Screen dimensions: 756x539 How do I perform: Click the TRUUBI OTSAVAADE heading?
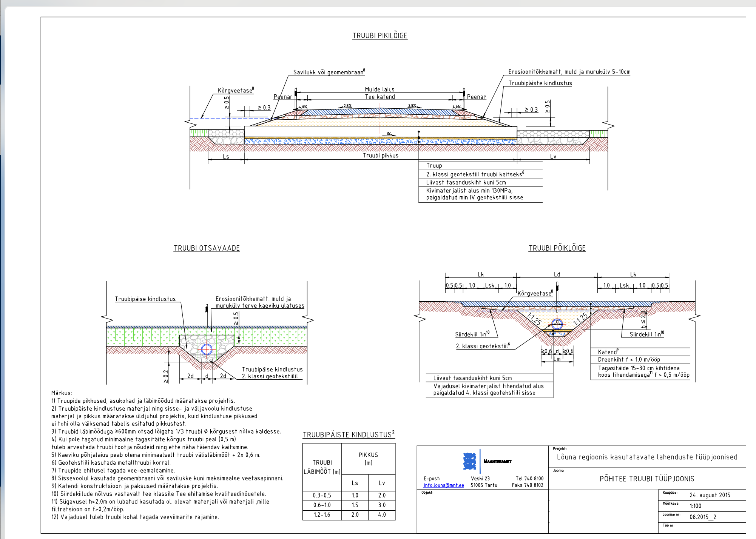(x=207, y=248)
